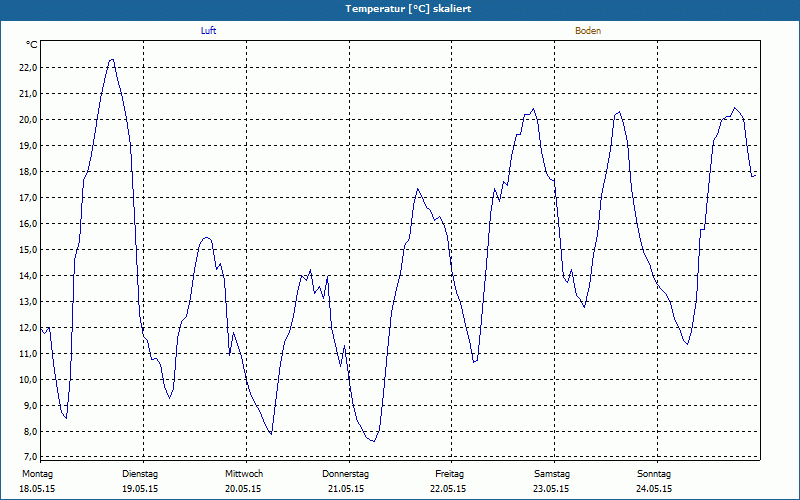Click the date 22.05.15

tap(448, 489)
